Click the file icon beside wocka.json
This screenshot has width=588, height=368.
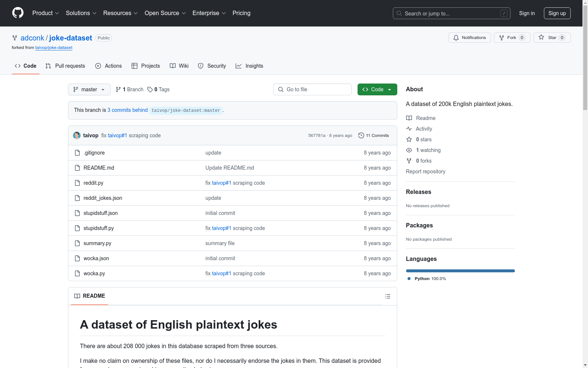point(77,258)
